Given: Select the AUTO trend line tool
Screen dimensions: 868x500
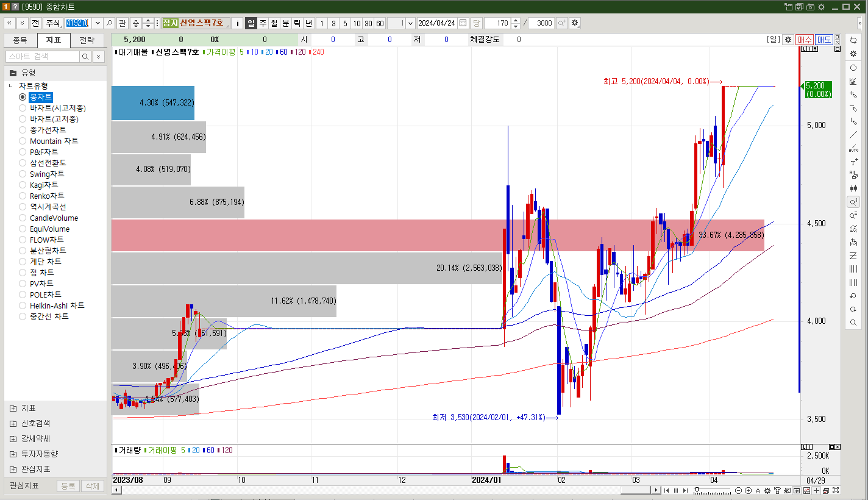Looking at the screenshot, I should pyautogui.click(x=853, y=149).
